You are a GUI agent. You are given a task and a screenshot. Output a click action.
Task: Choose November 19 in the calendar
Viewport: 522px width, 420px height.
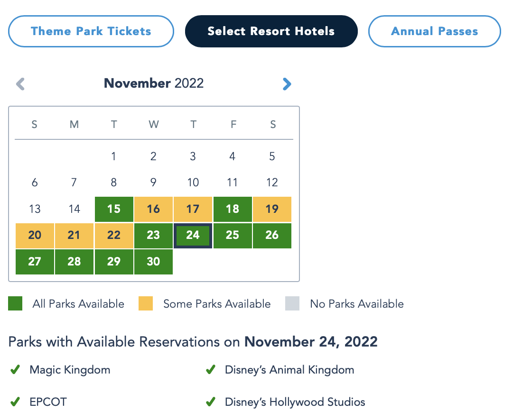coord(272,209)
